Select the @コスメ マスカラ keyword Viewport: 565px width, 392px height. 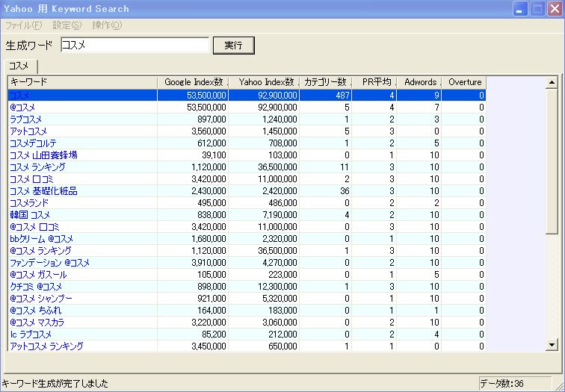(x=37, y=322)
